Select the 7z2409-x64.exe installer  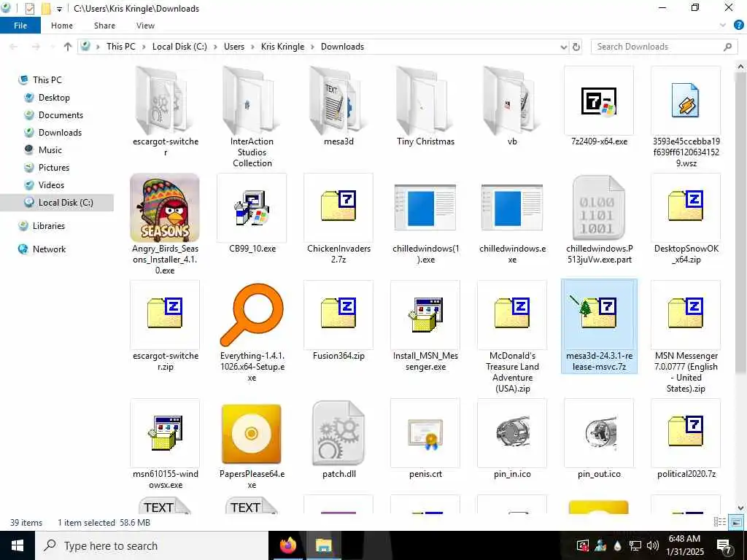(x=599, y=106)
